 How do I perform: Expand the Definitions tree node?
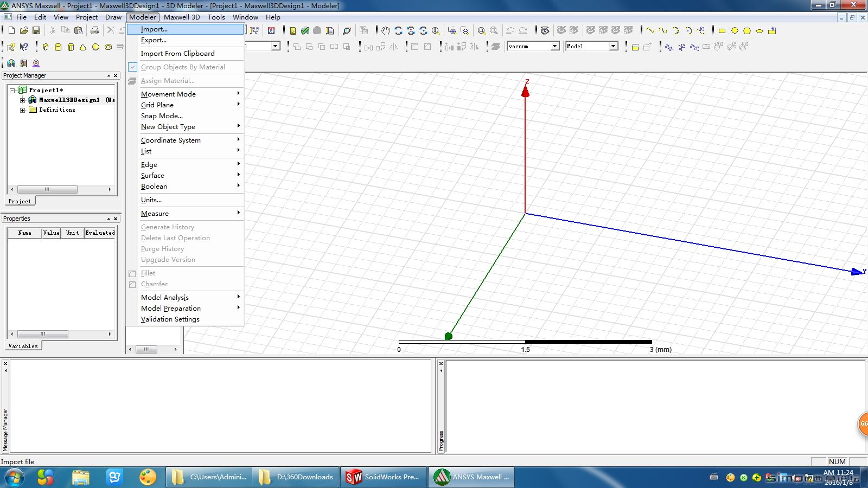click(x=22, y=110)
